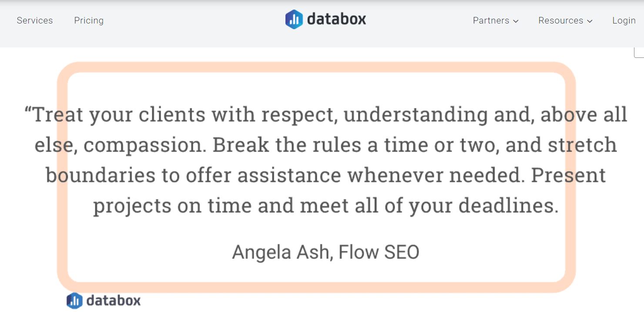The width and height of the screenshot is (644, 312).
Task: Click the Databox hexagon logo icon in header
Action: [294, 20]
